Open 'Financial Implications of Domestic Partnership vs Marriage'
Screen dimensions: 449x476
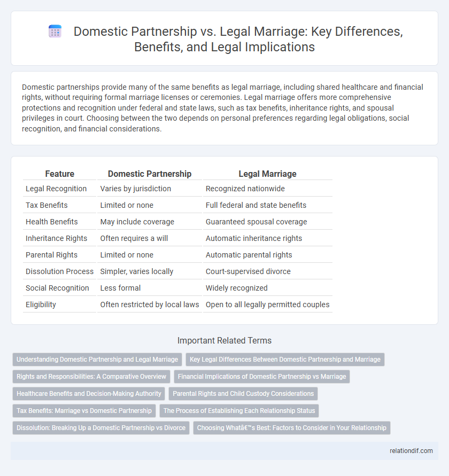[x=262, y=377]
